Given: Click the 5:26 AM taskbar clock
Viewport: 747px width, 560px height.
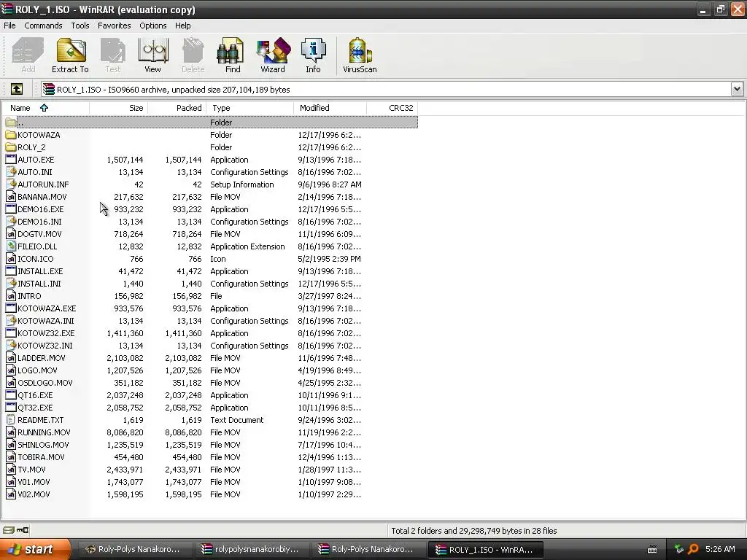Looking at the screenshot, I should pos(720,549).
